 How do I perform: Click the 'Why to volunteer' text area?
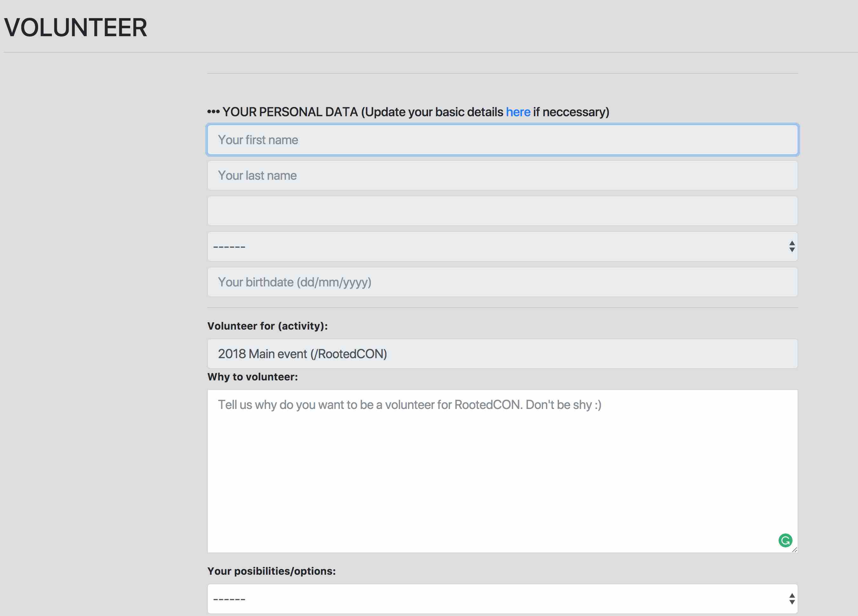coord(502,471)
